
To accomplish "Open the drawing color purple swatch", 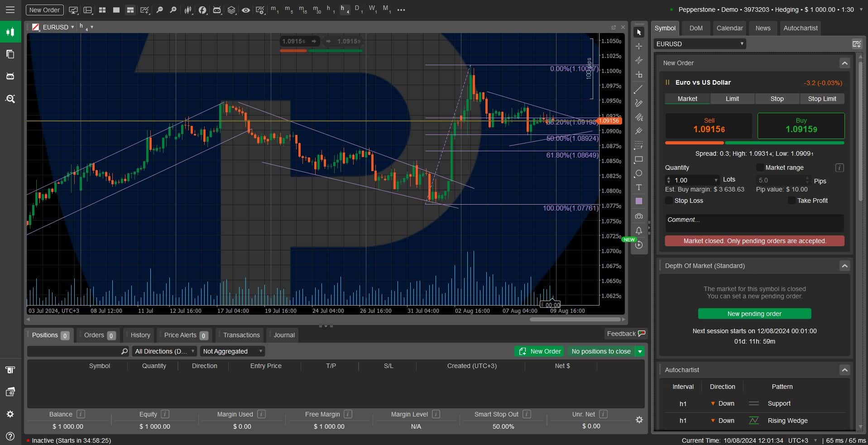I will coord(639,201).
